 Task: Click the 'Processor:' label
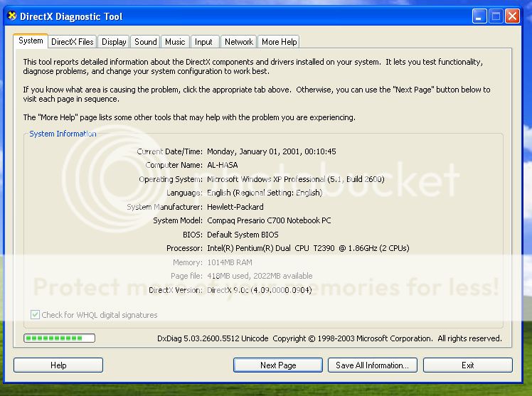click(185, 248)
